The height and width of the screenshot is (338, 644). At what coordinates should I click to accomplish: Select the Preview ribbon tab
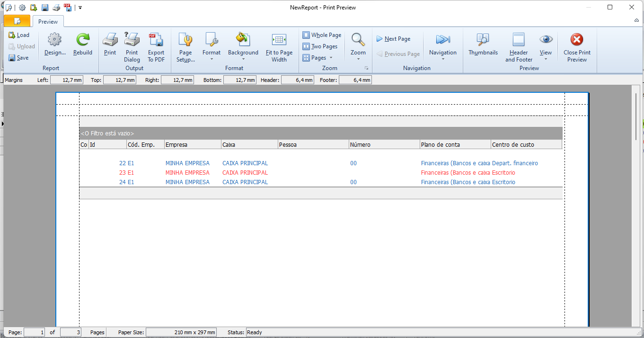pos(48,22)
